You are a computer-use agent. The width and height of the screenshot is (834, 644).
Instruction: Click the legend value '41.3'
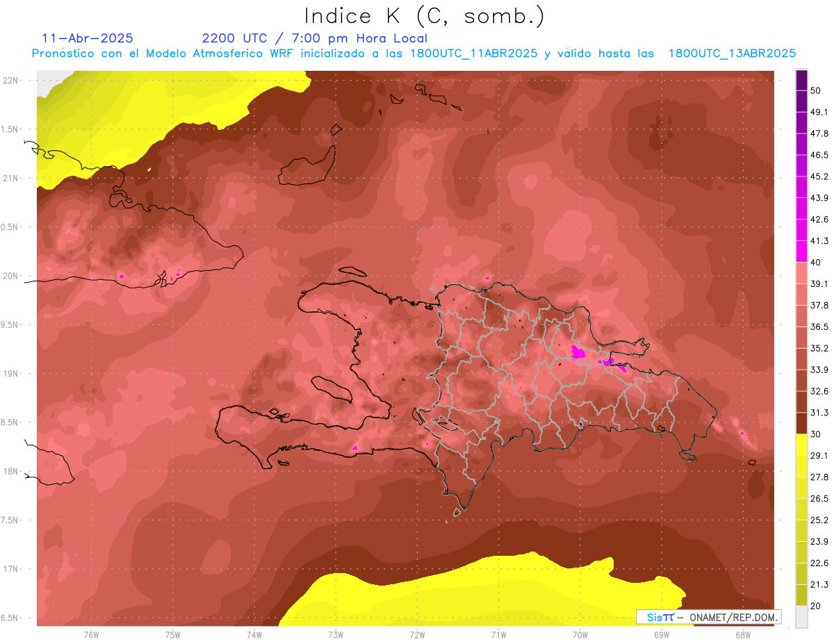(x=819, y=241)
